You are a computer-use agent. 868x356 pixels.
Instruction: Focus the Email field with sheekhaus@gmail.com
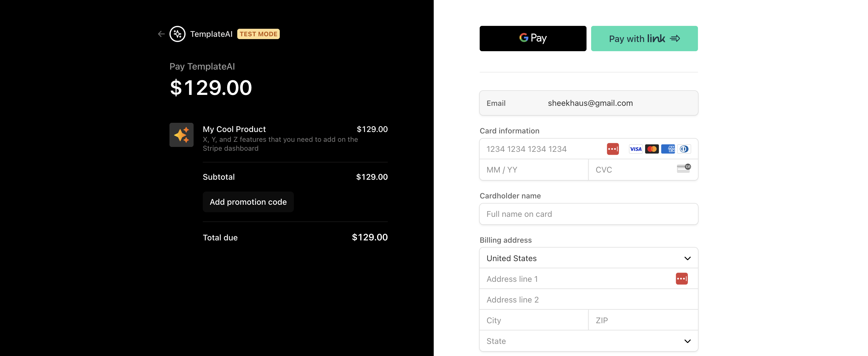(589, 103)
